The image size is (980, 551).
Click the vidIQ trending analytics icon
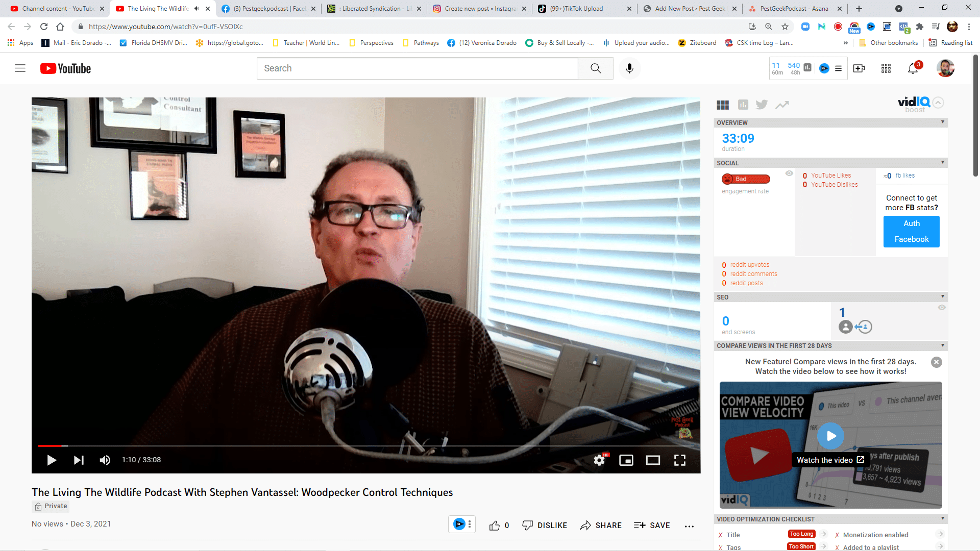782,105
